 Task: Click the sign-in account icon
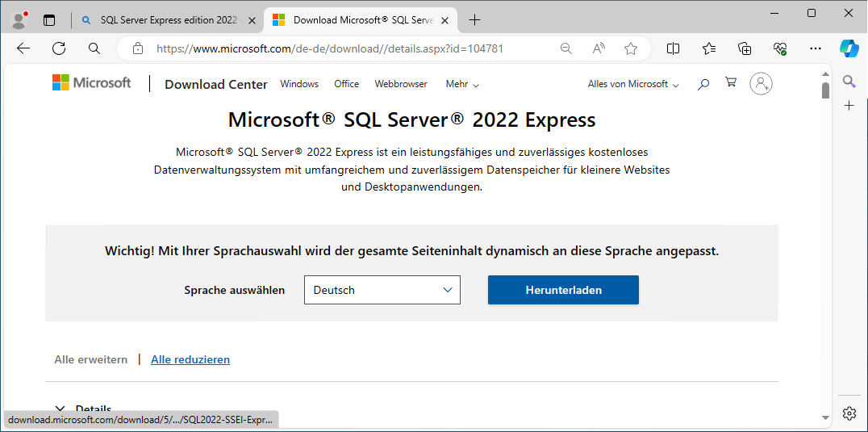point(762,83)
